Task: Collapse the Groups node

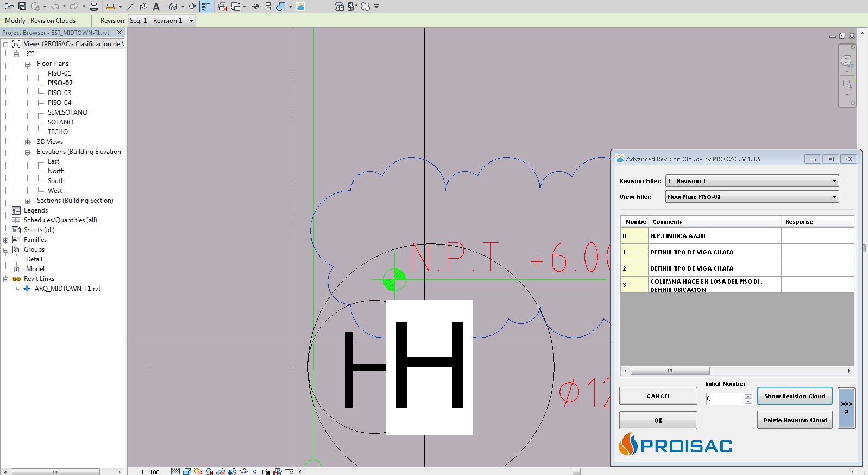Action: click(5, 250)
